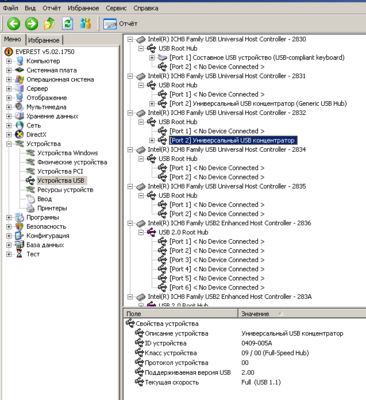The height and width of the screenshot is (400, 366).
Task: Select the DirectX icon in the tree
Action: (20, 135)
